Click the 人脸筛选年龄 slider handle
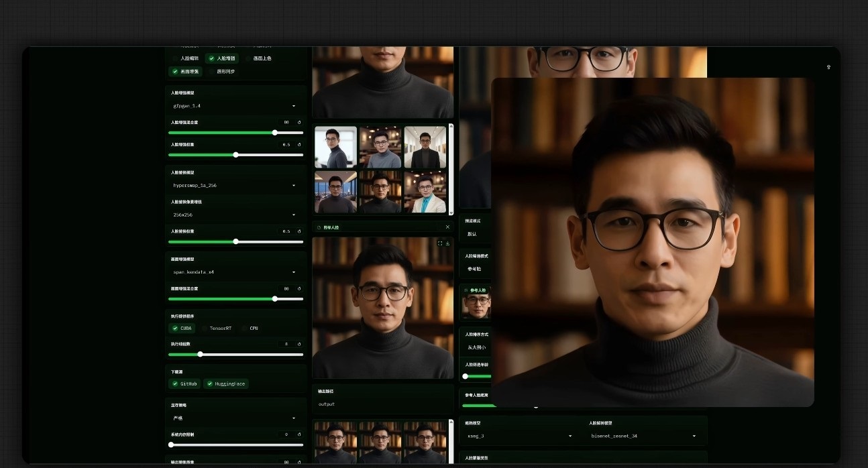 [466, 376]
